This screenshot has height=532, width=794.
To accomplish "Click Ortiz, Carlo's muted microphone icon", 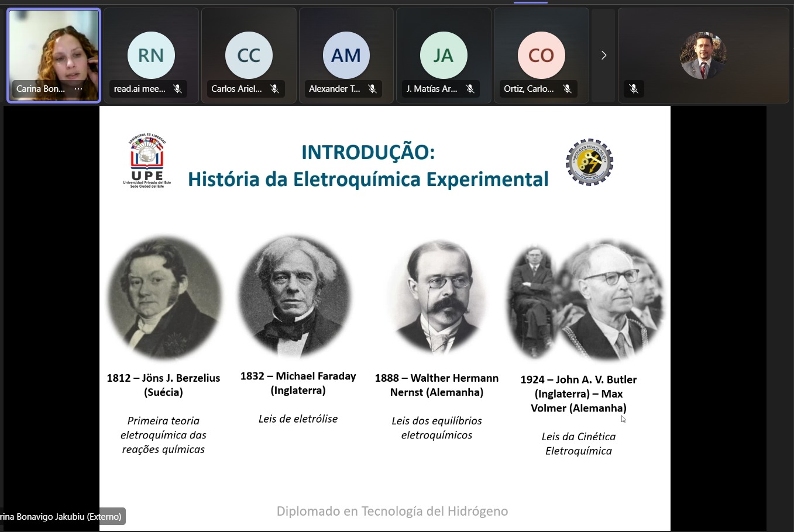I will (567, 89).
